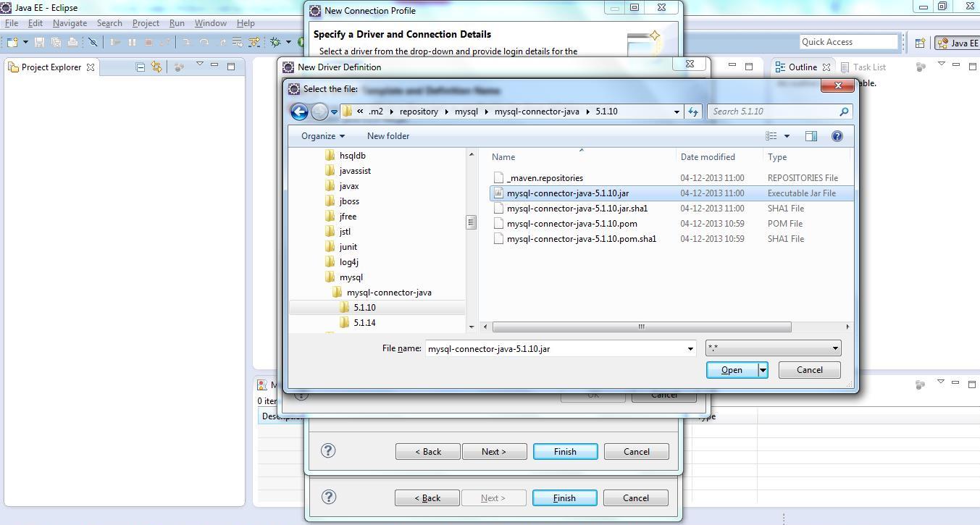Click mysql-connector-java in address breadcrumb
Image resolution: width=980 pixels, height=525 pixels.
(x=537, y=112)
